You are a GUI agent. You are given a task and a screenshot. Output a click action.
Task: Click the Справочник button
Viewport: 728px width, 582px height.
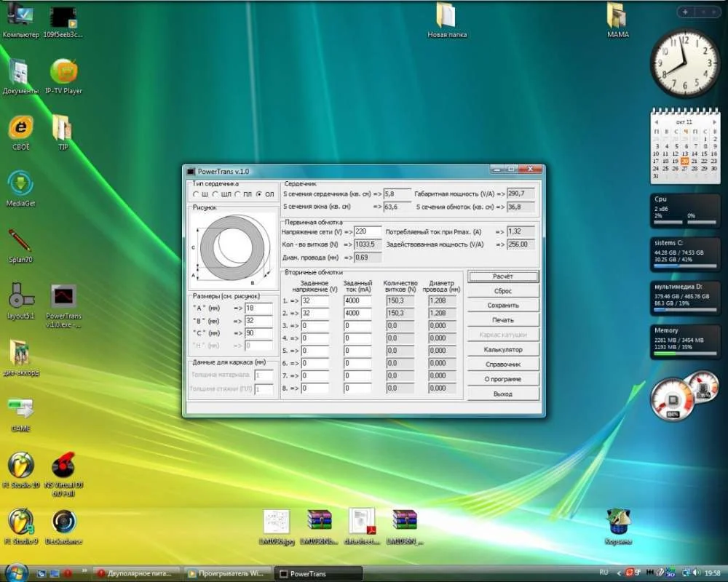pyautogui.click(x=502, y=364)
